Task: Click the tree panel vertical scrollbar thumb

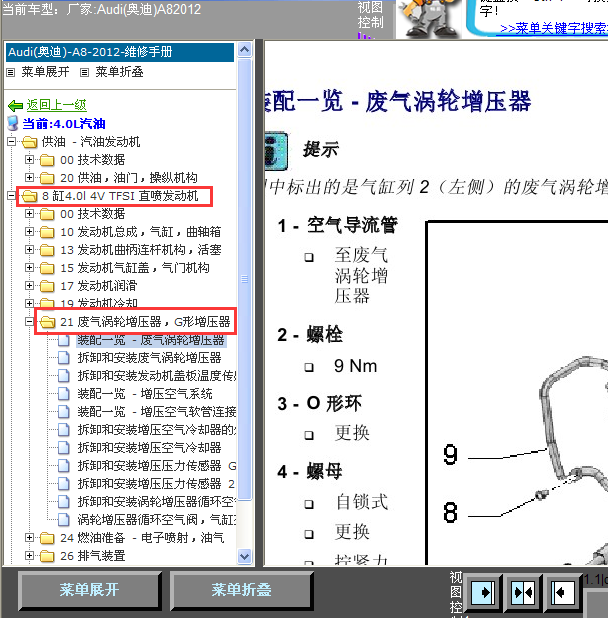Action: point(245,279)
